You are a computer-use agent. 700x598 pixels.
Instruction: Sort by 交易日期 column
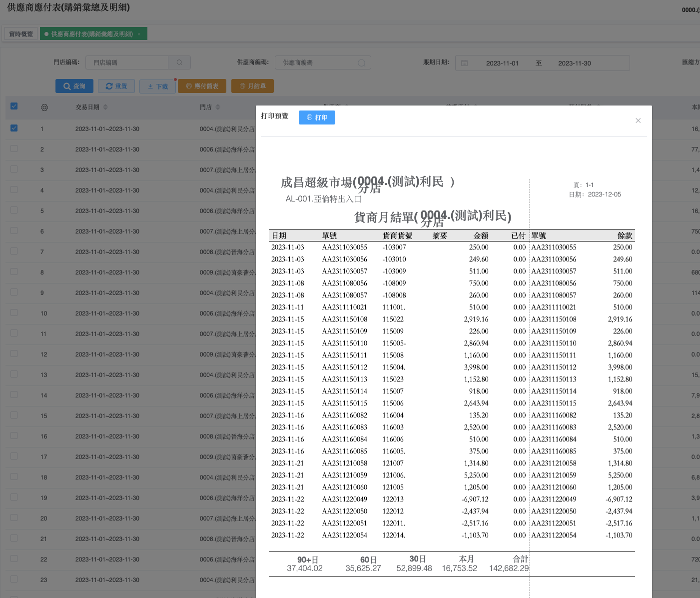pos(105,107)
